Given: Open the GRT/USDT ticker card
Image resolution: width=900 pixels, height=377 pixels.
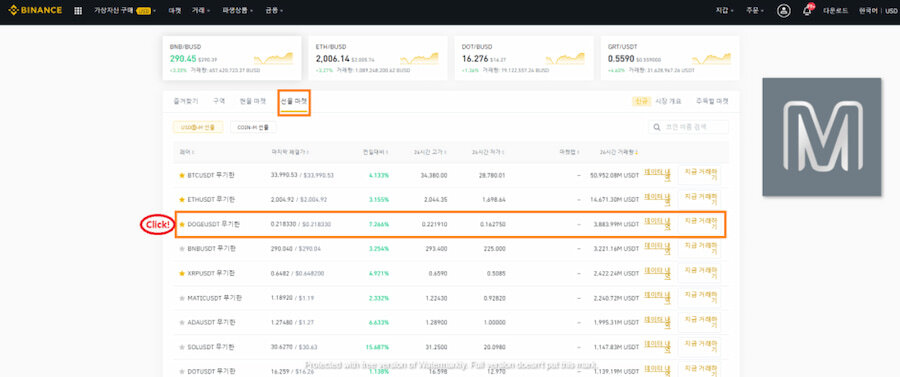Looking at the screenshot, I should [x=670, y=58].
